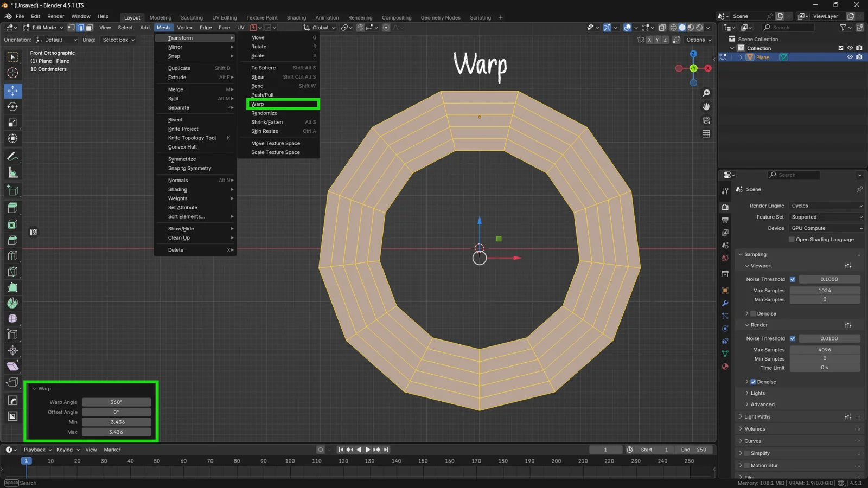Screen dimensions: 868x488
Task: Select the Smooth tool
Action: pyautogui.click(x=12, y=319)
